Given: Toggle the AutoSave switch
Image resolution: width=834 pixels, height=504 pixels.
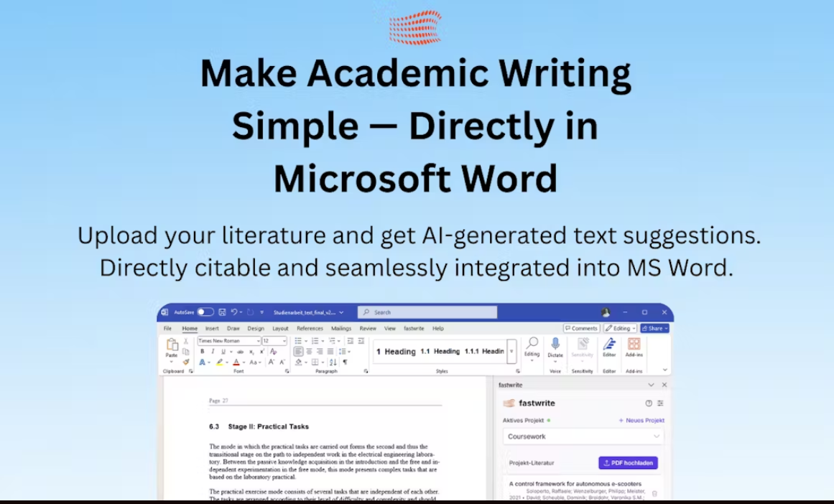Looking at the screenshot, I should click(205, 312).
